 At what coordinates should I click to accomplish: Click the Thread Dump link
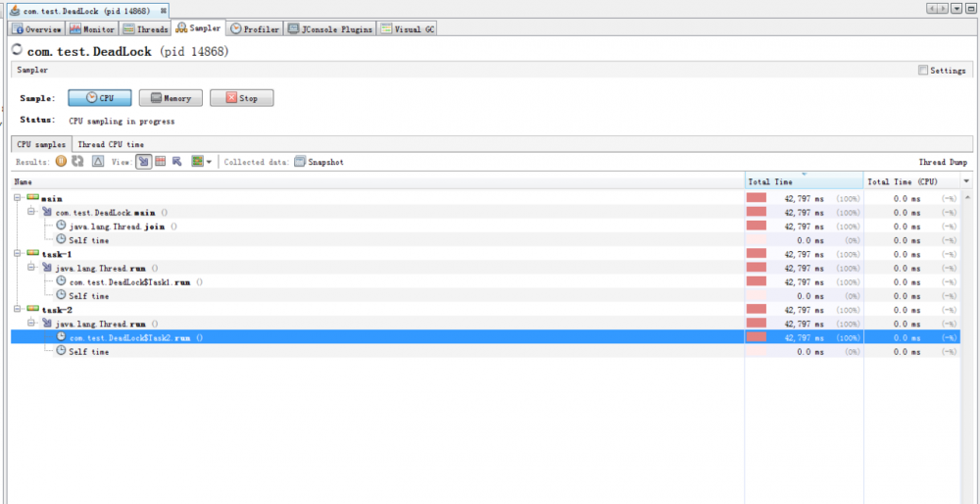coord(943,162)
